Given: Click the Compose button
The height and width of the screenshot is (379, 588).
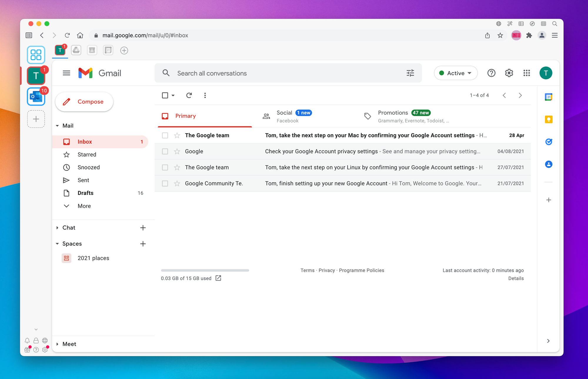Looking at the screenshot, I should tap(84, 101).
